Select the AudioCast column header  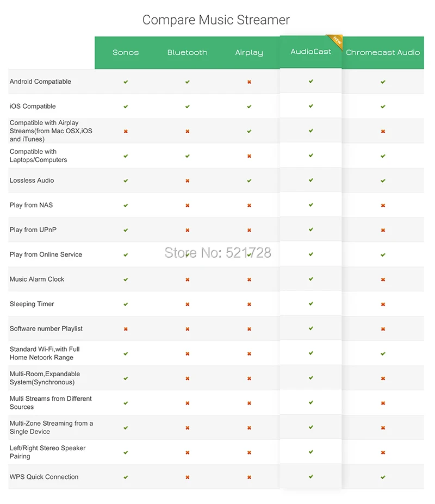[310, 52]
